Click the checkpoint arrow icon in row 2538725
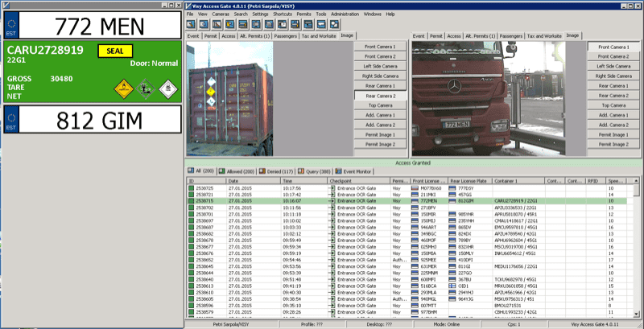The width and height of the screenshot is (644, 329). pos(331,187)
